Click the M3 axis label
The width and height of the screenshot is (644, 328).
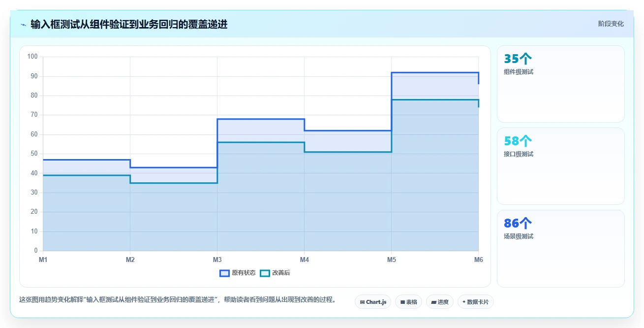[217, 260]
